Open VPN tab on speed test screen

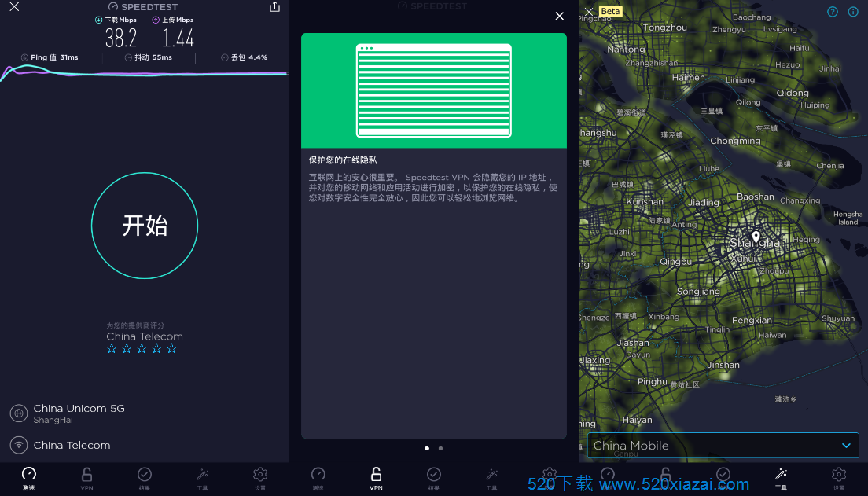87,479
